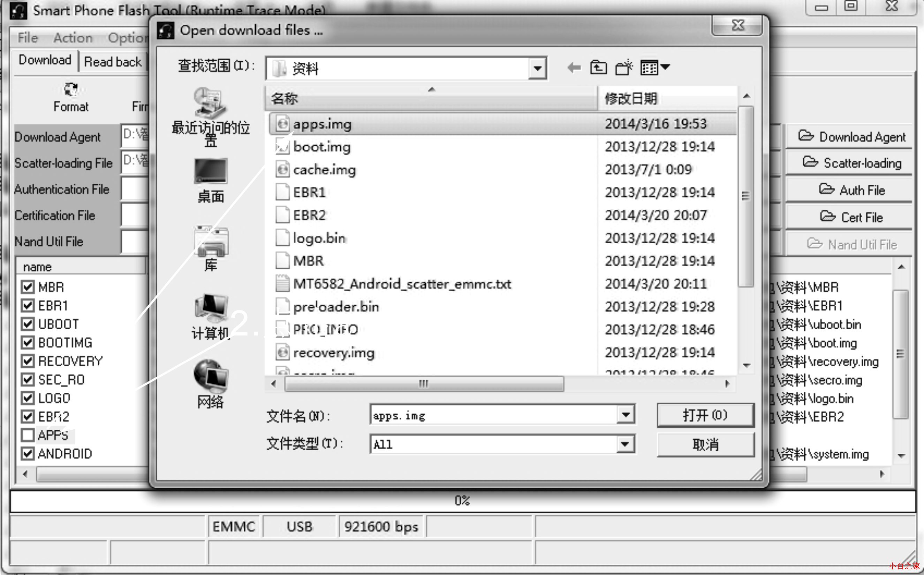Click the dialog horizontal scrollbar thumb
924x575 pixels.
(x=424, y=384)
